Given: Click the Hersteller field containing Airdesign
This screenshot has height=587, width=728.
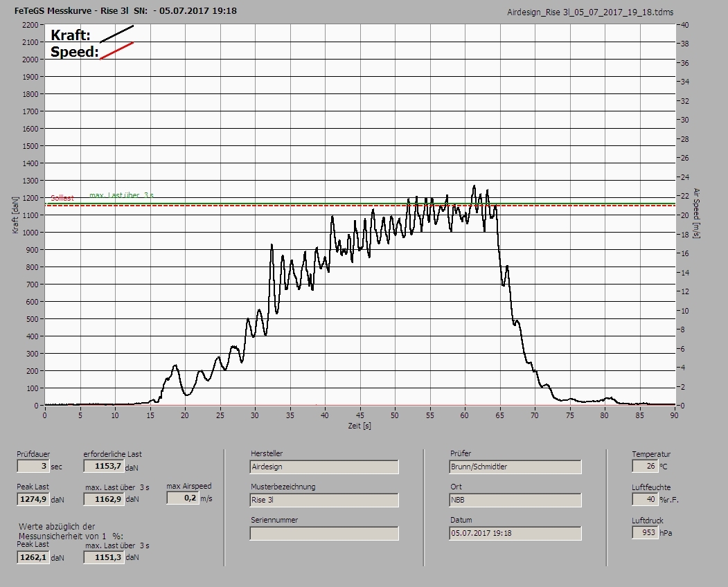Looking at the screenshot, I should pos(324,467).
